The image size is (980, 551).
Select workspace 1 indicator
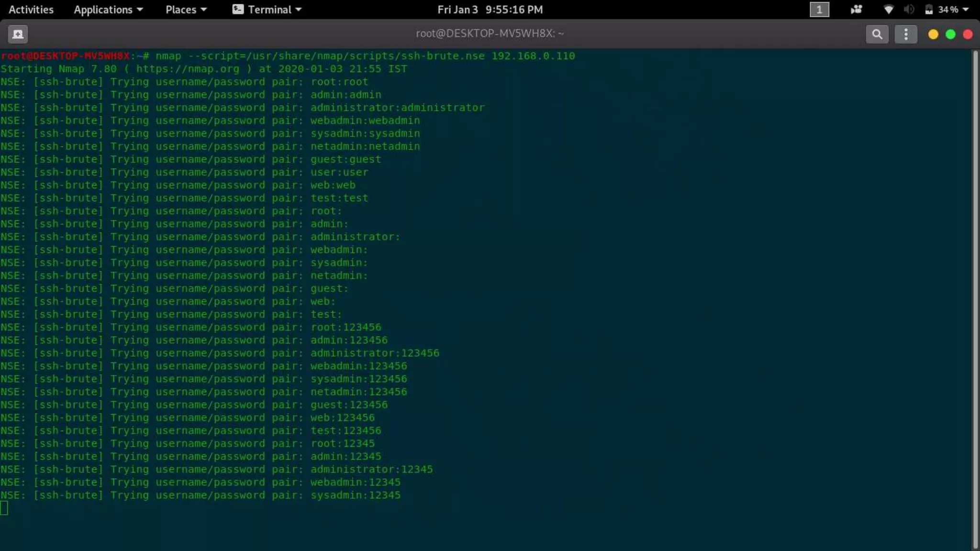click(x=819, y=10)
